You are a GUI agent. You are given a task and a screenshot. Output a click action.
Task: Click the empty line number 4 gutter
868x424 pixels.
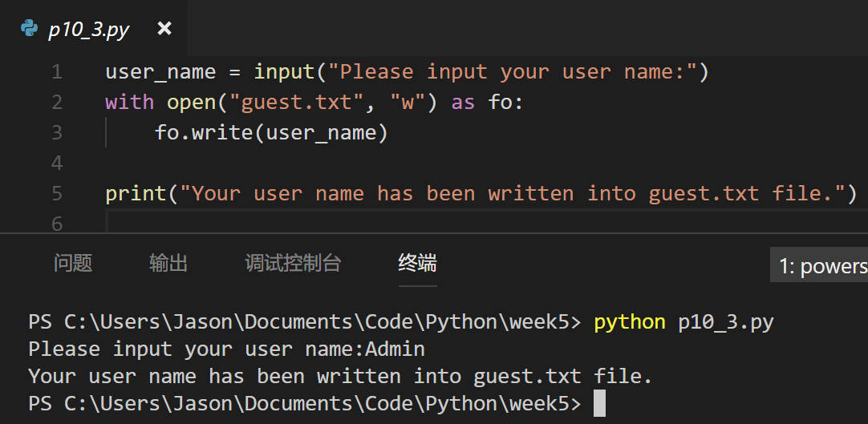(57, 163)
